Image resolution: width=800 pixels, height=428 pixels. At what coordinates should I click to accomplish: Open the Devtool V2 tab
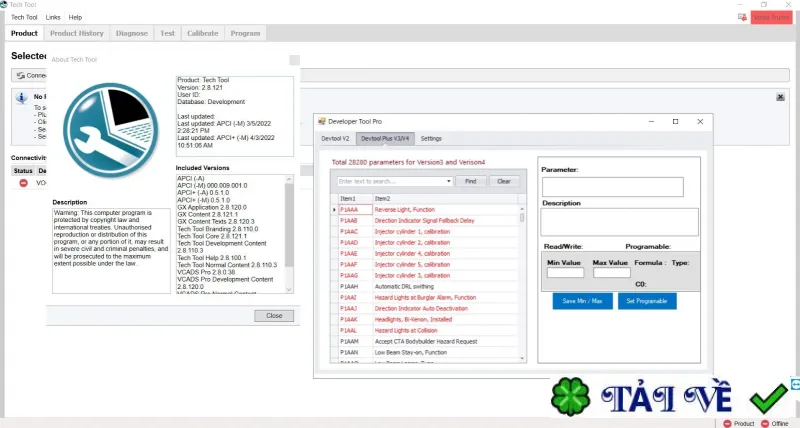pyautogui.click(x=335, y=139)
